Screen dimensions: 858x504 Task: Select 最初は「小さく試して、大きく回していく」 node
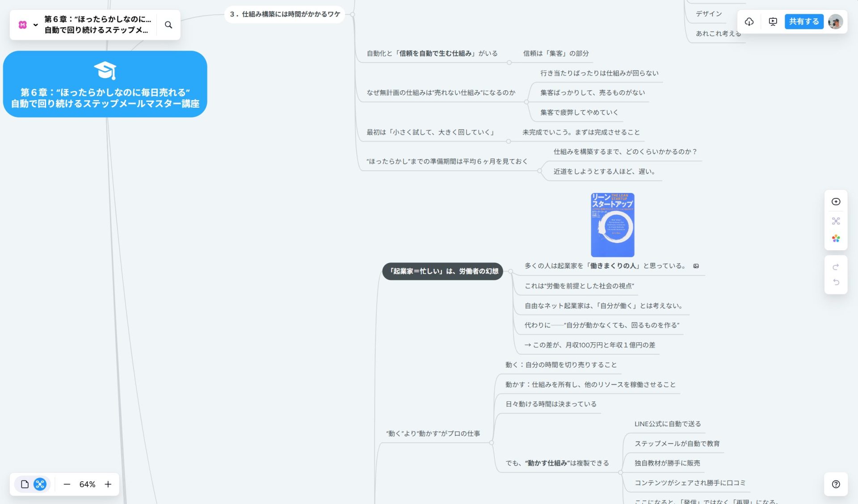click(431, 132)
